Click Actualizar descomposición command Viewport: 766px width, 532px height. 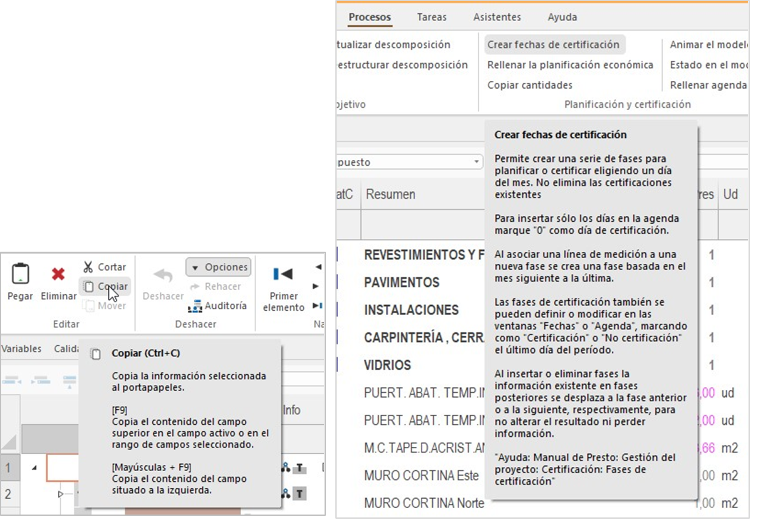(x=394, y=45)
